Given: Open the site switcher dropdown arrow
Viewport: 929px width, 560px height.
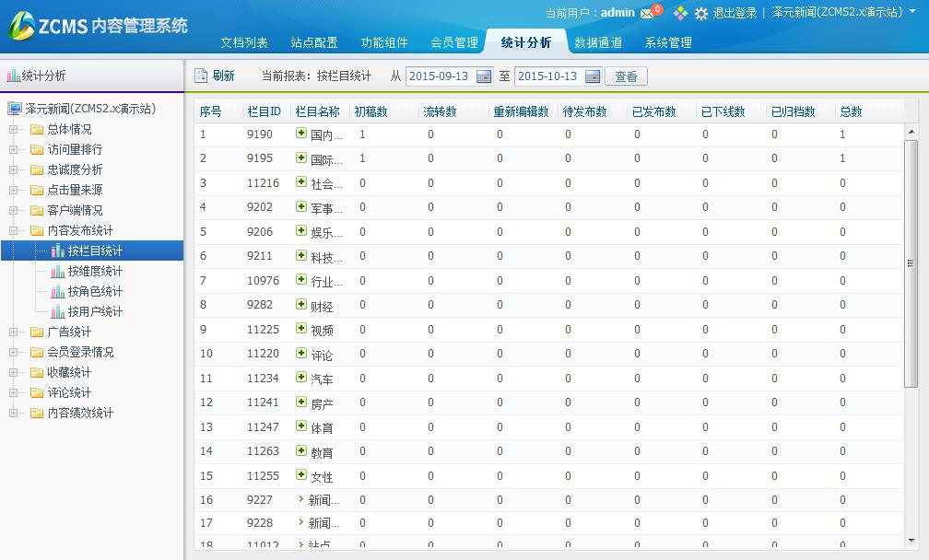Looking at the screenshot, I should [x=912, y=14].
